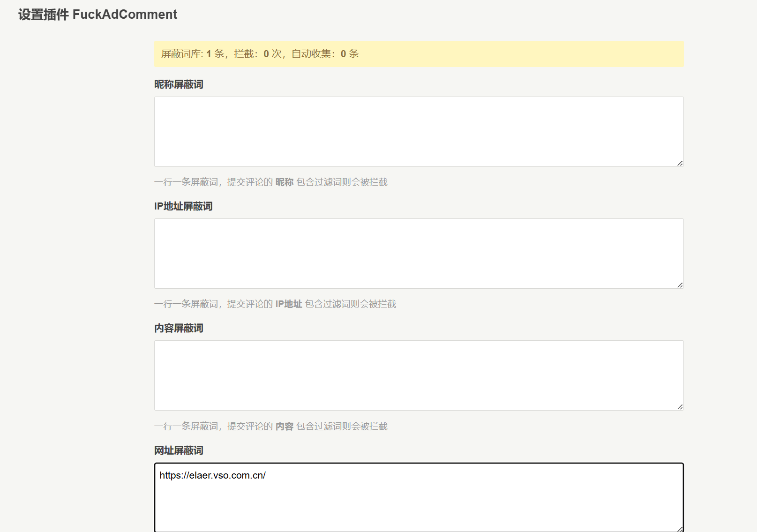Viewport: 757px width, 532px height.
Task: Click the resize grip of IP地址屏蔽词 box
Action: point(680,285)
